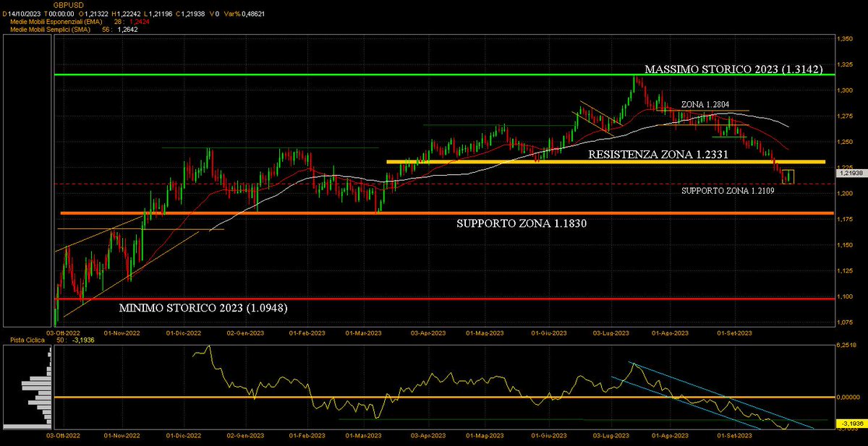Click the 1,150 price axis label
The width and height of the screenshot is (868, 446).
pyautogui.click(x=845, y=246)
